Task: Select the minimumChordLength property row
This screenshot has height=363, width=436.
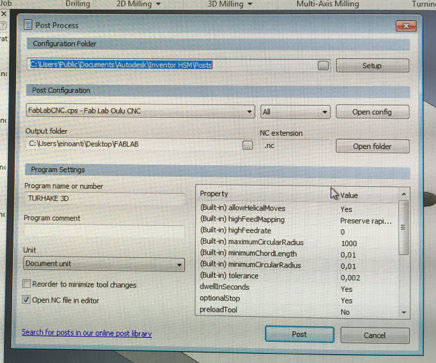Action: pyautogui.click(x=298, y=254)
